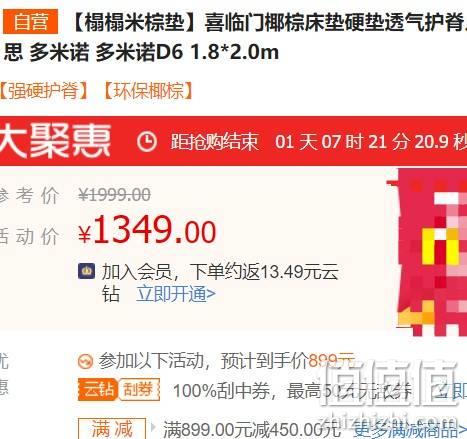Click the 【环保椰棕】 promo text
The image size is (467, 439).
148,91
